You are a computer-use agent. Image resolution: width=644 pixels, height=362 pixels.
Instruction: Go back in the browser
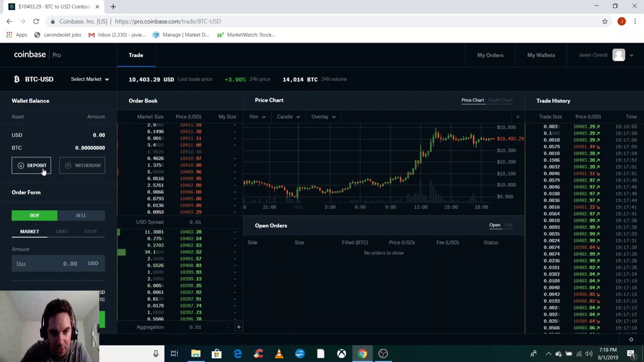tap(9, 21)
